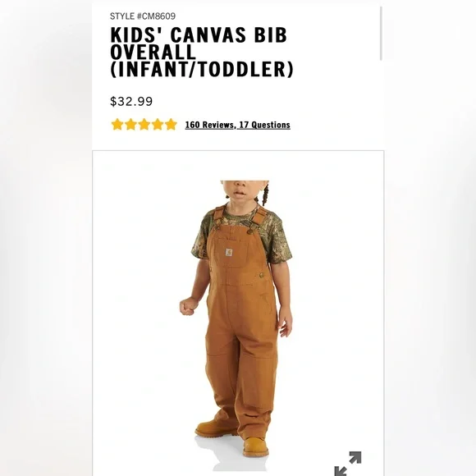
Task: Click the word OVERALL in the heading
Action: (x=153, y=52)
